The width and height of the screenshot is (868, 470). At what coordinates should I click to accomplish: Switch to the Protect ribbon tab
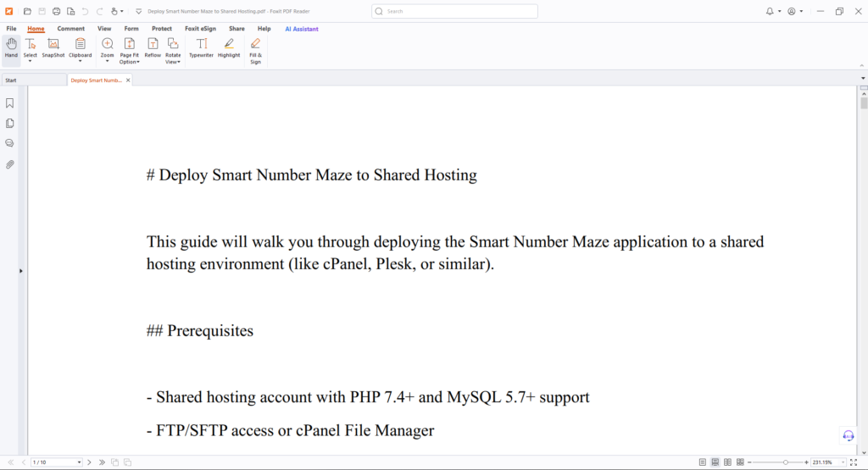[x=162, y=28]
